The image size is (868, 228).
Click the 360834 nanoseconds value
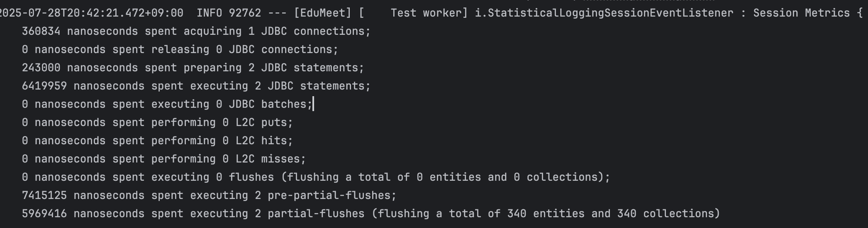41,31
